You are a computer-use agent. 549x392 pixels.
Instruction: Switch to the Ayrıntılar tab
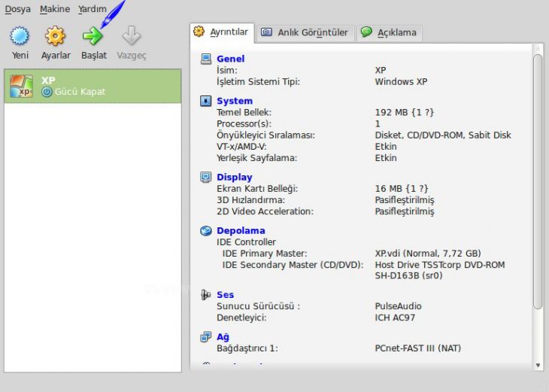click(x=222, y=32)
